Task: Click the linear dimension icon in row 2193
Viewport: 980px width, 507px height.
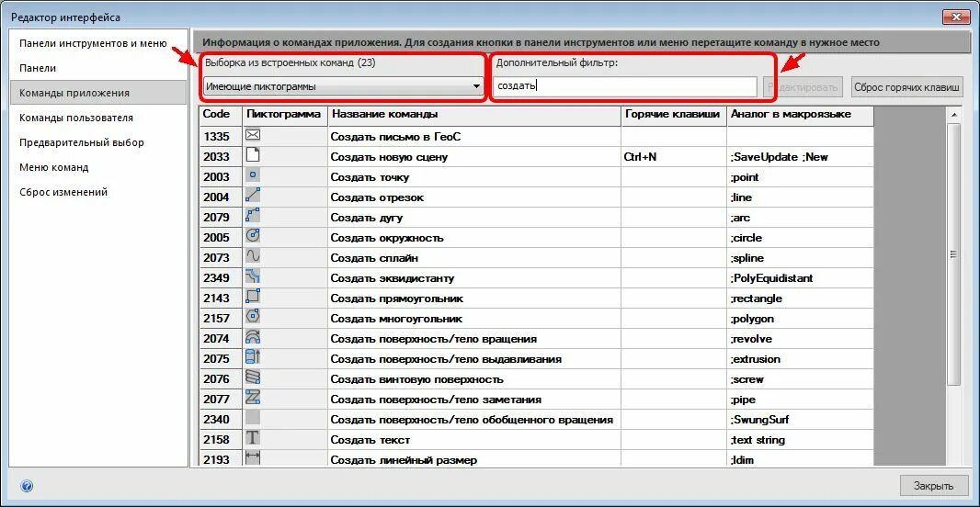Action: click(253, 458)
